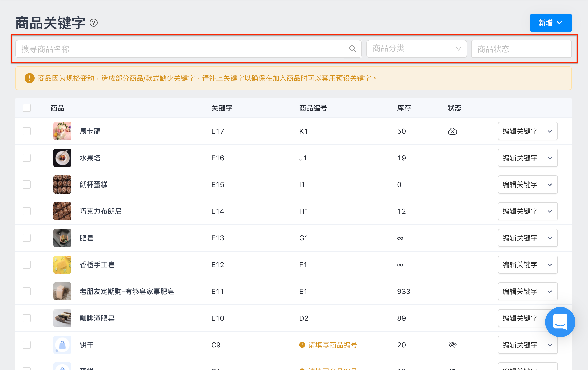Image resolution: width=588 pixels, height=370 pixels.
Task: Click the cloud status icon for 馬卡龍
Action: [x=452, y=131]
